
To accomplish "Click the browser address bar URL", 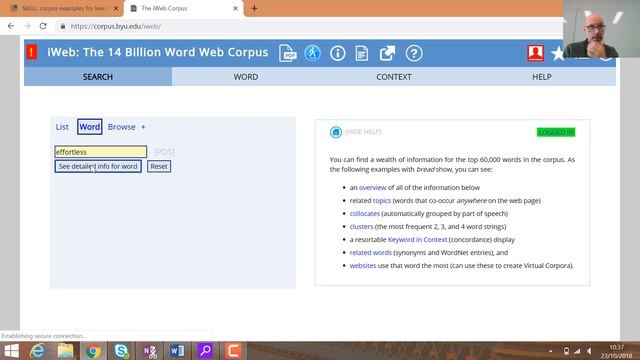I will (116, 26).
